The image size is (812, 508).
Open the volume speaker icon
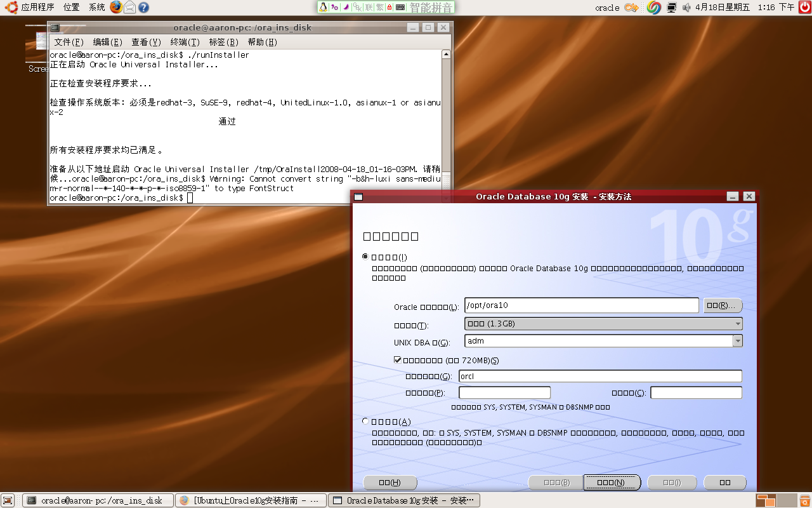click(x=686, y=8)
